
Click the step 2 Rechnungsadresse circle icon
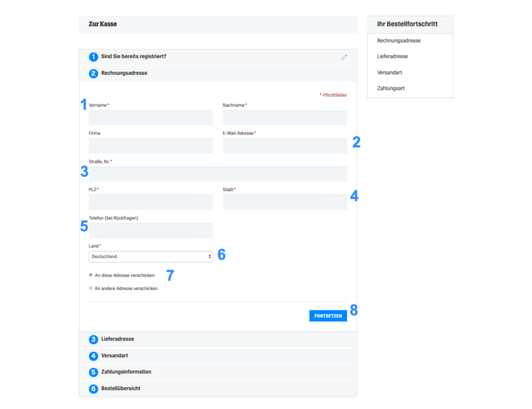tap(93, 73)
